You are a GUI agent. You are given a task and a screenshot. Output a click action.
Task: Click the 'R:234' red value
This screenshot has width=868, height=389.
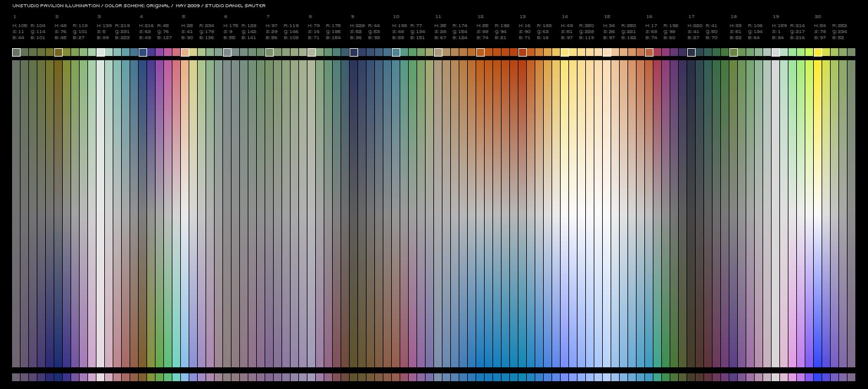point(207,26)
